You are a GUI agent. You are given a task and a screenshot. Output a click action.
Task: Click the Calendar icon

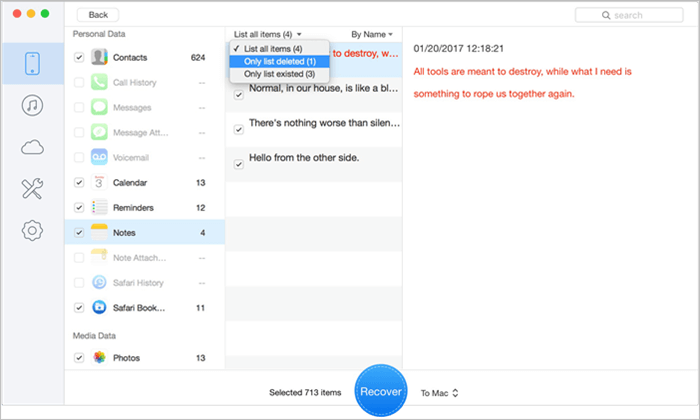[x=99, y=182]
